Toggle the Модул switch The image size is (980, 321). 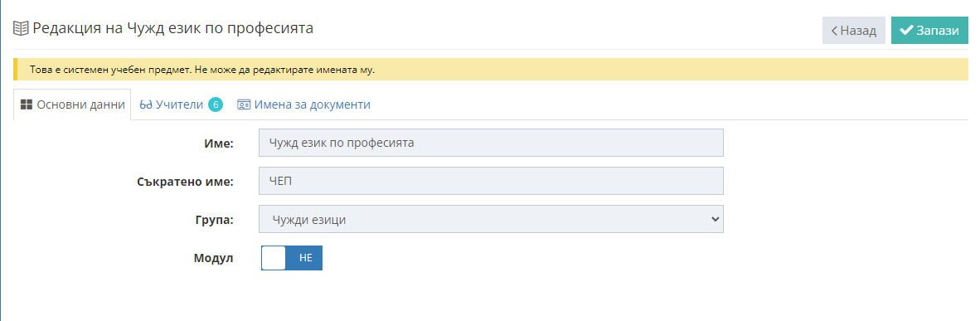coord(291,258)
